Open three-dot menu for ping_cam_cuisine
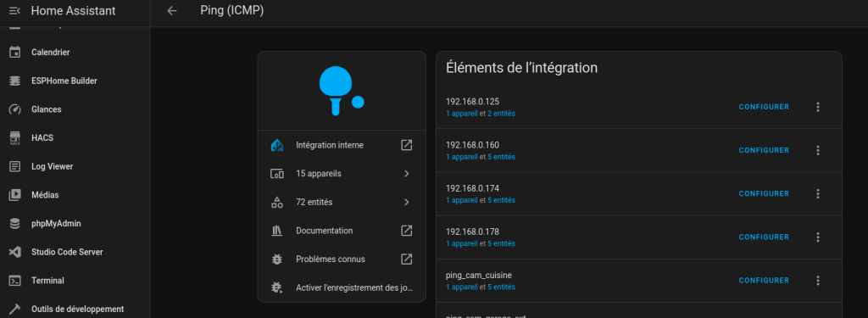Screen dimensions: 868x318 (x=818, y=281)
